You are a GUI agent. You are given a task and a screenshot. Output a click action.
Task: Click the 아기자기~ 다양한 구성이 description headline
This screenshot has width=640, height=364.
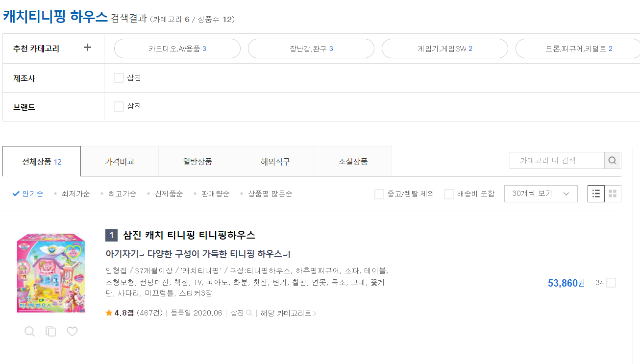(x=198, y=254)
